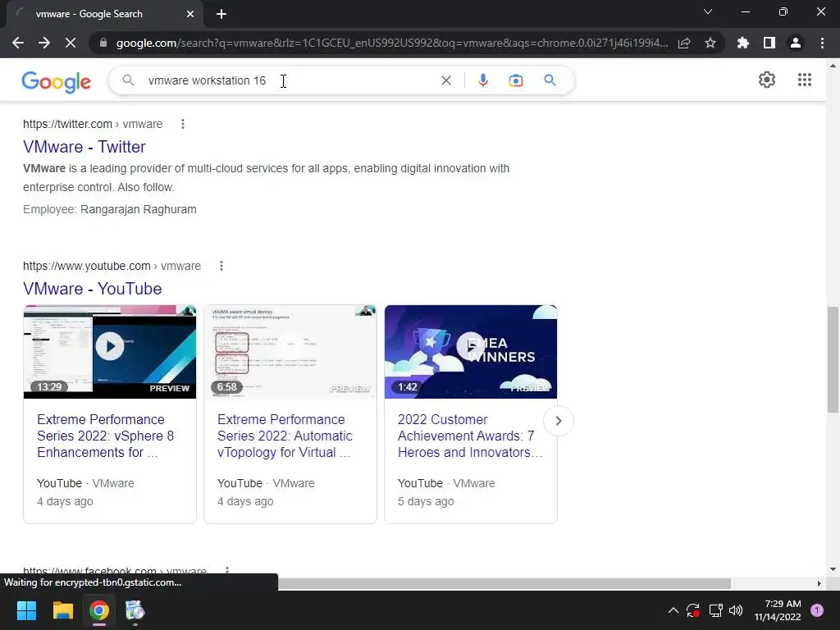Open Automatic vTopology for Virtual video link
The image size is (840, 630).
(285, 436)
